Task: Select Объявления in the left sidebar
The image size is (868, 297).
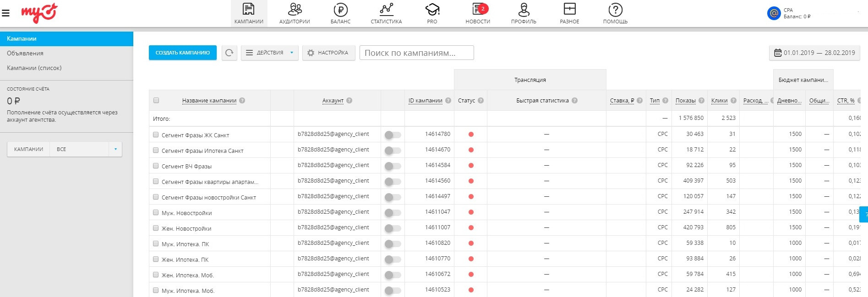Action: (x=25, y=53)
